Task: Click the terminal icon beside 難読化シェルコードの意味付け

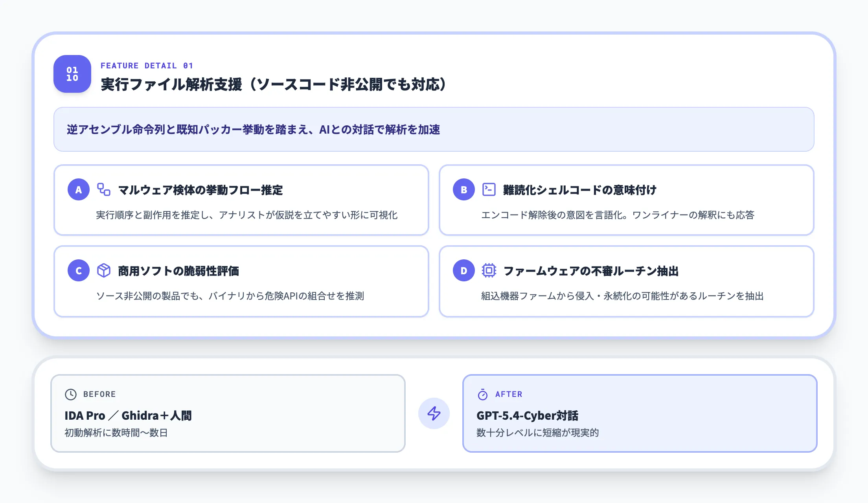Action: tap(489, 190)
